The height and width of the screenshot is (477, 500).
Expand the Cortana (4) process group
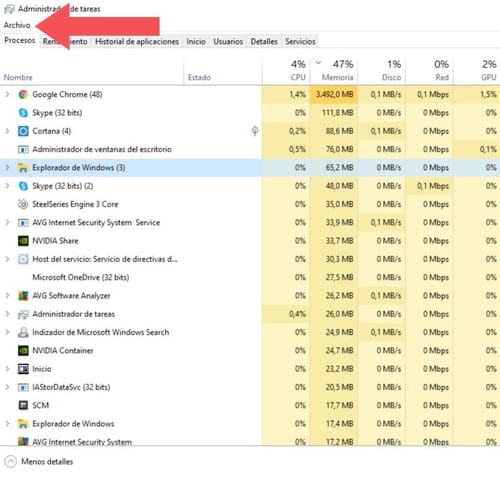click(7, 131)
